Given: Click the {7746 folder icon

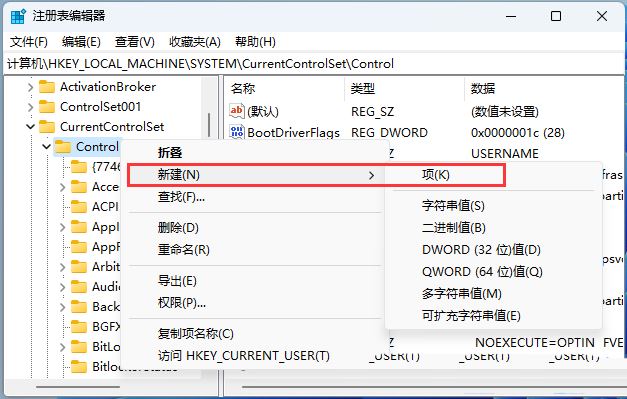Looking at the screenshot, I should click(x=79, y=167).
